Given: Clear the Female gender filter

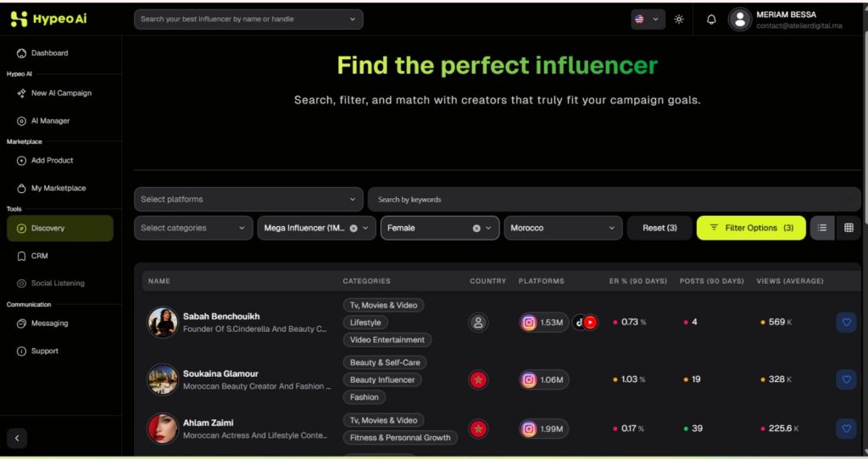Looking at the screenshot, I should tap(476, 228).
